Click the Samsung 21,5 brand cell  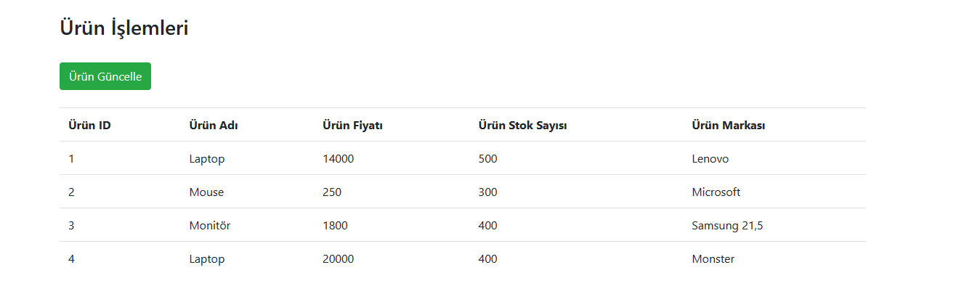[x=727, y=226]
